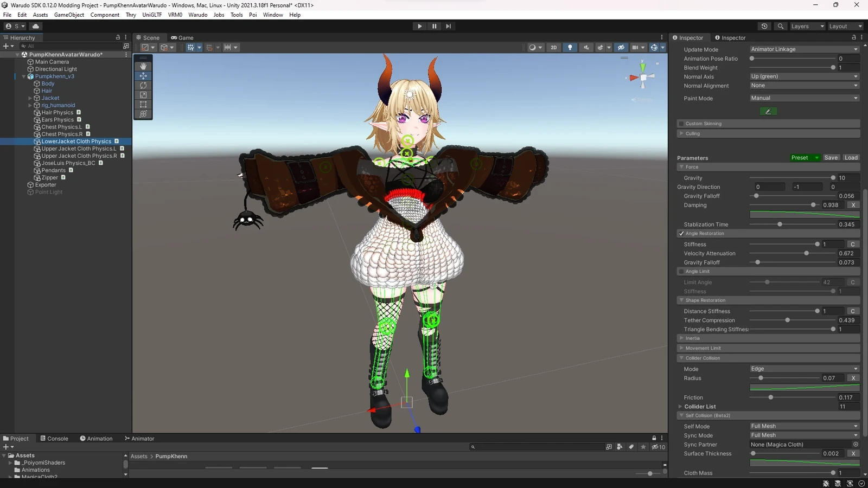Toggle scene audio mute icon
This screenshot has width=868, height=488.
586,47
